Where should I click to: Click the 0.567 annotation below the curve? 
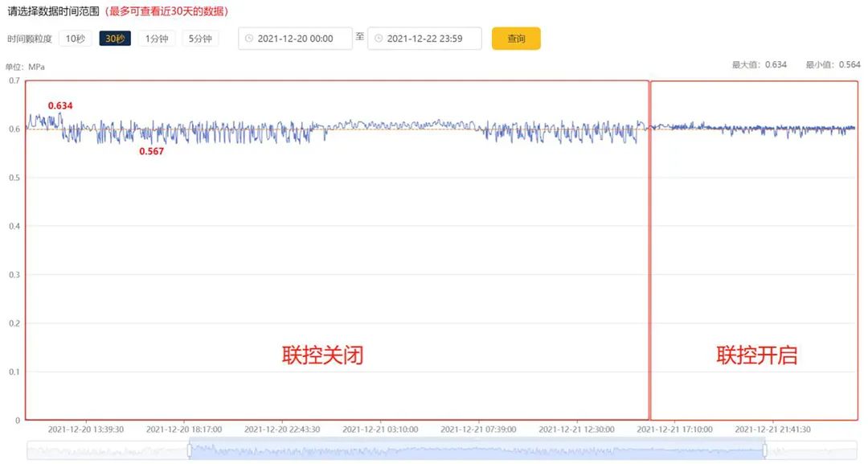(153, 150)
